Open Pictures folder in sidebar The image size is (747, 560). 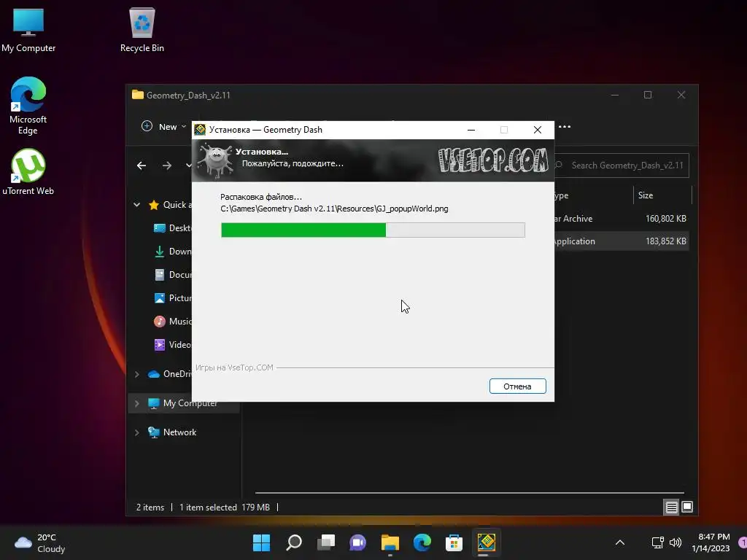tap(172, 298)
